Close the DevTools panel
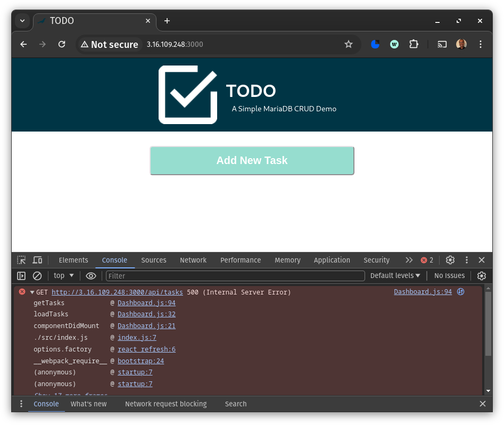Image resolution: width=504 pixels, height=425 pixels. click(482, 260)
